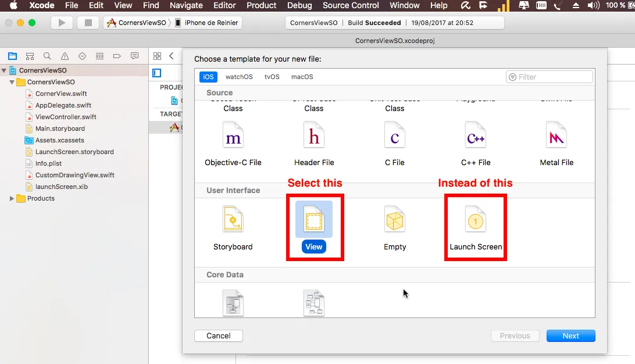Open the Editor menu

click(224, 5)
